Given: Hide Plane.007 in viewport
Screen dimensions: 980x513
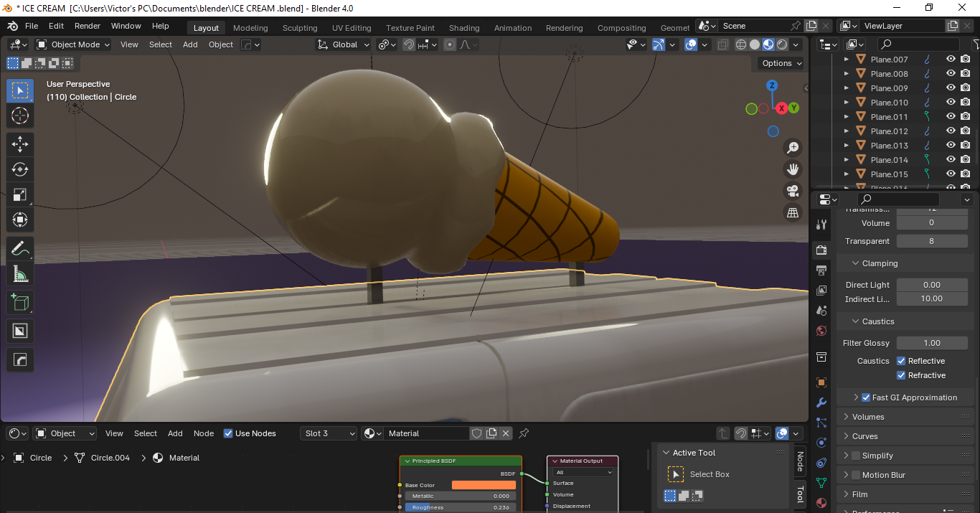Looking at the screenshot, I should click(x=951, y=60).
